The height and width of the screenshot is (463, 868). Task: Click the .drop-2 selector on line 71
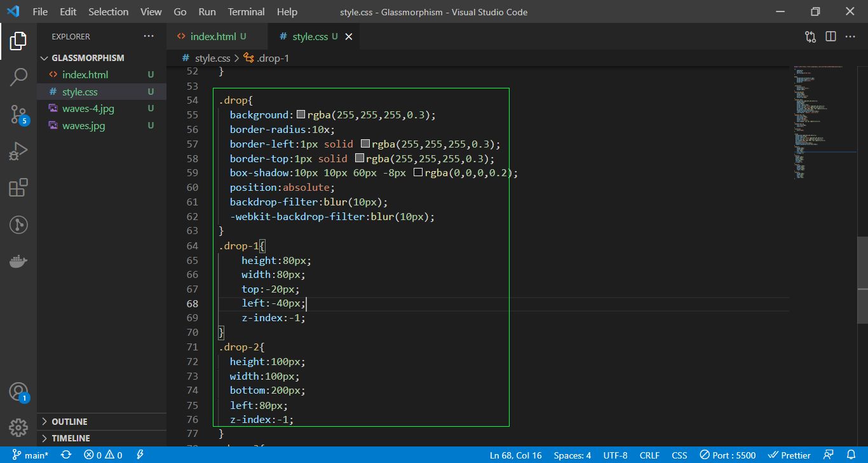[238, 347]
